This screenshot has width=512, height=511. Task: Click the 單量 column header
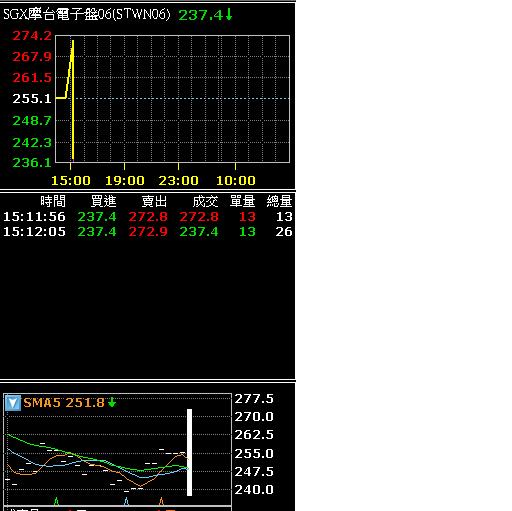point(243,201)
